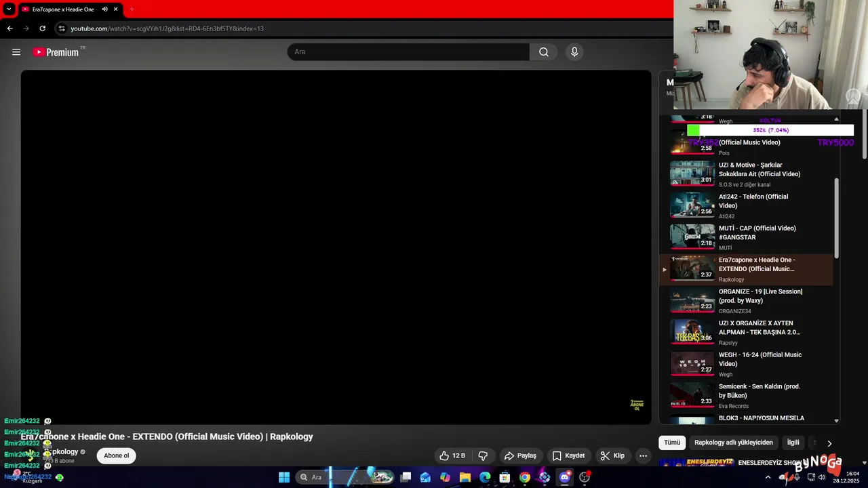Open Microsoft Store from taskbar
This screenshot has width=868, height=488.
click(x=505, y=477)
